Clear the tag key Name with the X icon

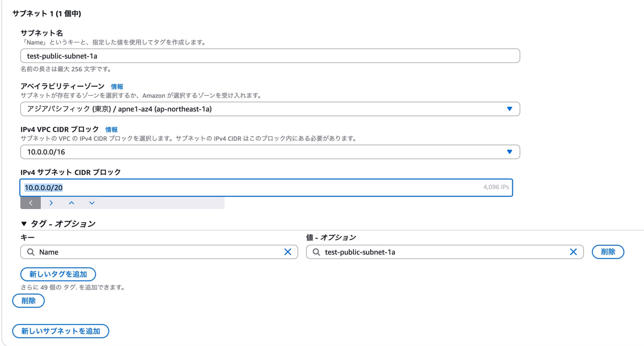pyautogui.click(x=288, y=252)
